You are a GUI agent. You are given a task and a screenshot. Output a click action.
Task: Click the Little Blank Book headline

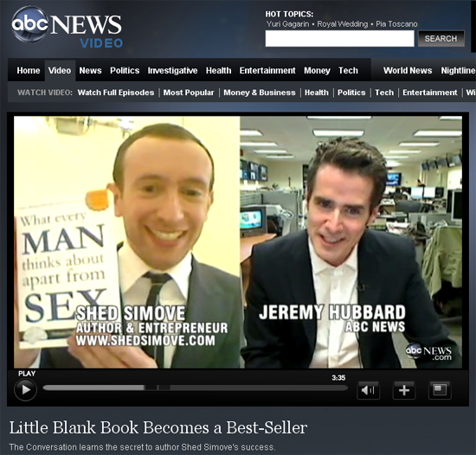(158, 427)
